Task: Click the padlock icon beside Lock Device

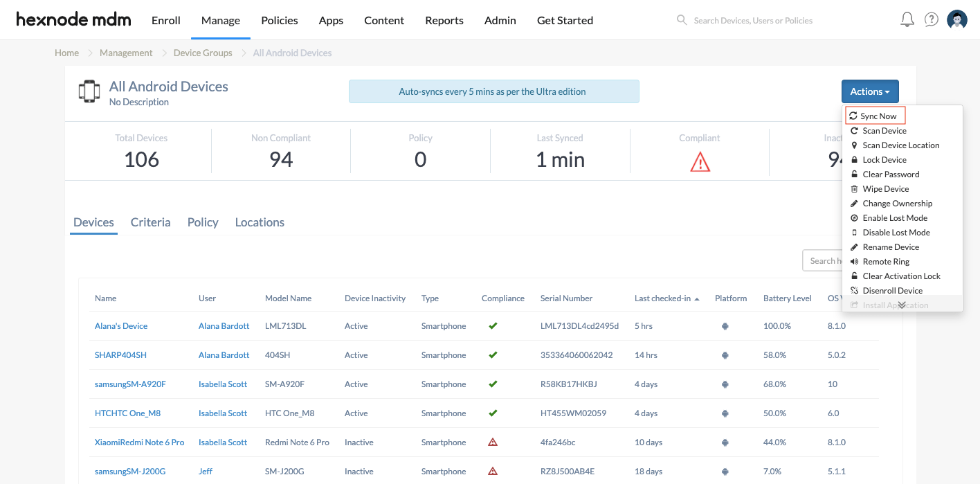Action: pos(854,159)
